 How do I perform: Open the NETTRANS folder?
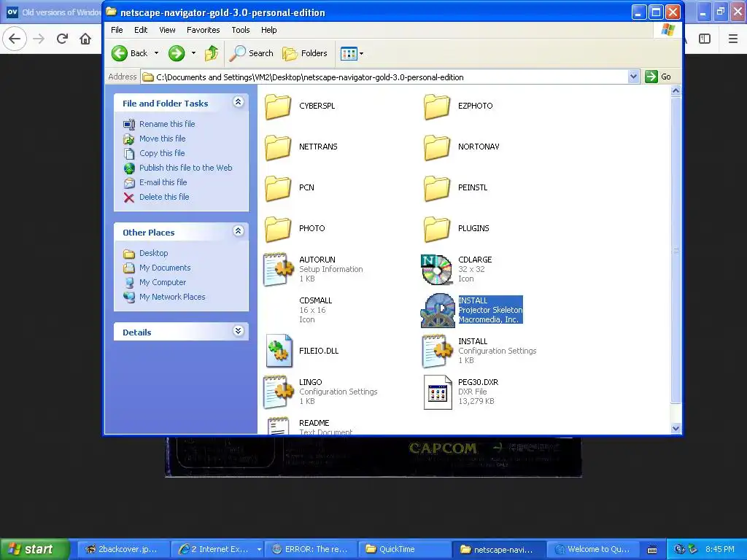click(x=278, y=147)
